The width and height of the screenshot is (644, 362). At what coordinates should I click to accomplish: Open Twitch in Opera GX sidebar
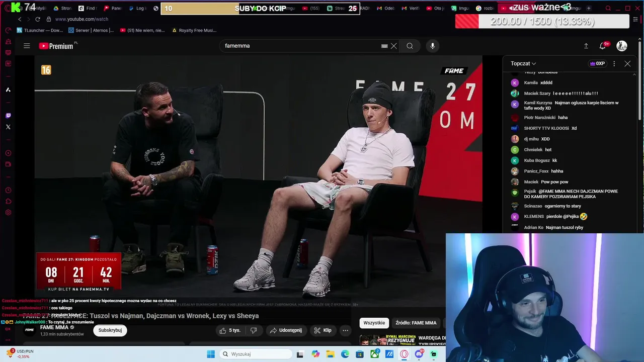pos(8,116)
